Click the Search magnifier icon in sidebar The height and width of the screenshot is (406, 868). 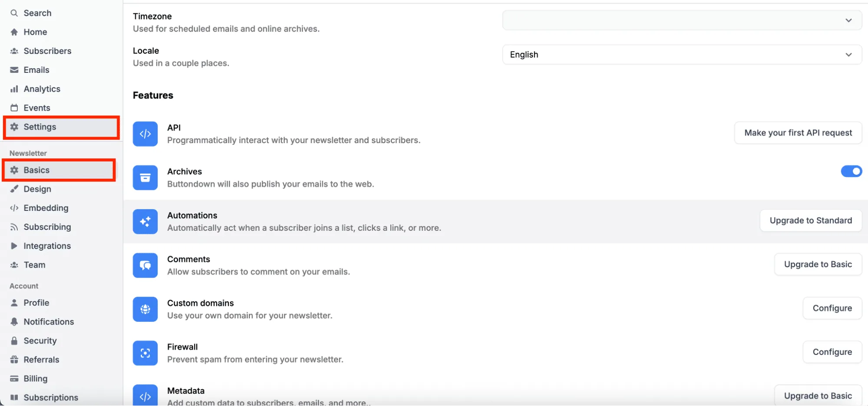[x=14, y=13]
